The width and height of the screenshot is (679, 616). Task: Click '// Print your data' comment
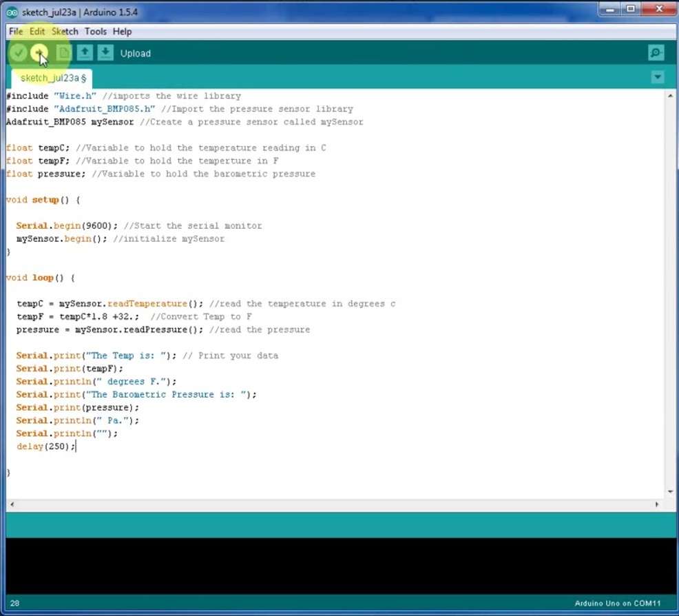tap(231, 356)
